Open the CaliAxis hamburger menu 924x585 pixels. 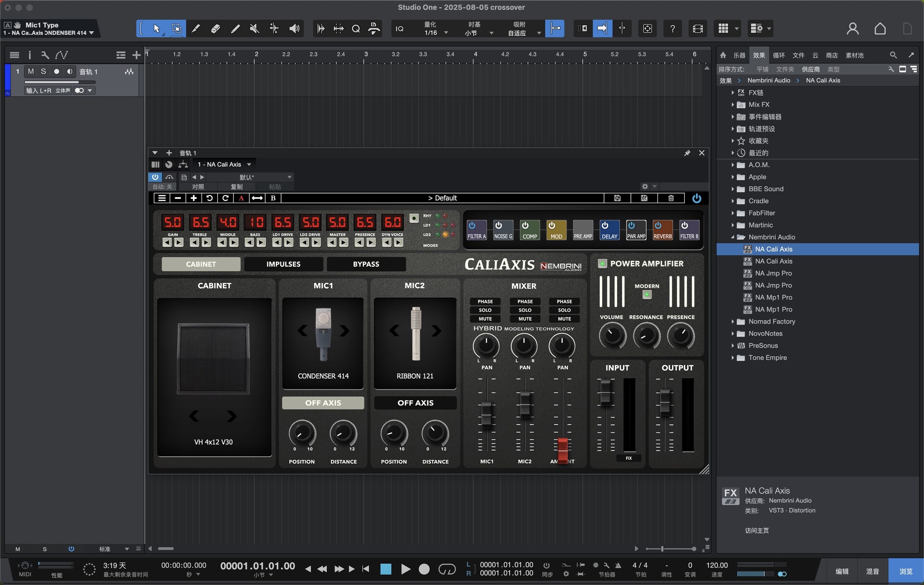(162, 198)
